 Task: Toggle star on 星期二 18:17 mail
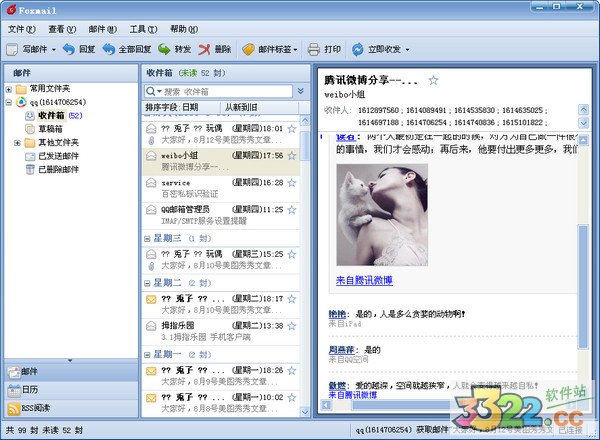pyautogui.click(x=292, y=299)
